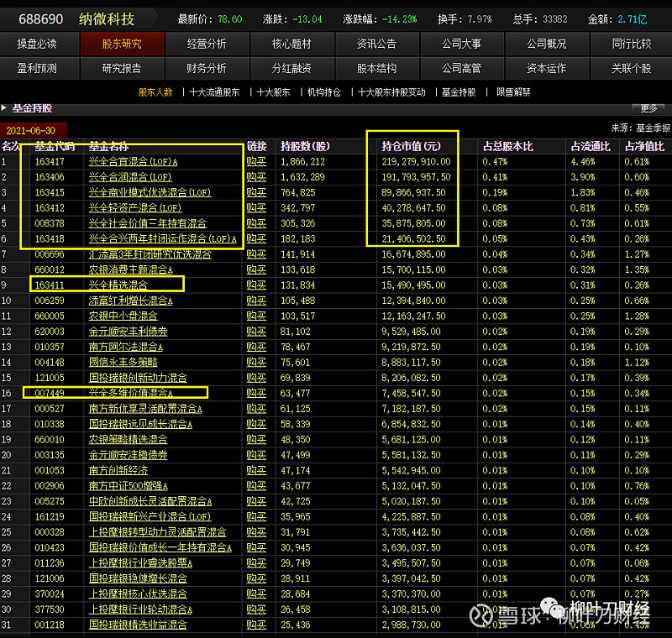Open fund 农银消费主题混合A
The image size is (672, 638).
(131, 269)
